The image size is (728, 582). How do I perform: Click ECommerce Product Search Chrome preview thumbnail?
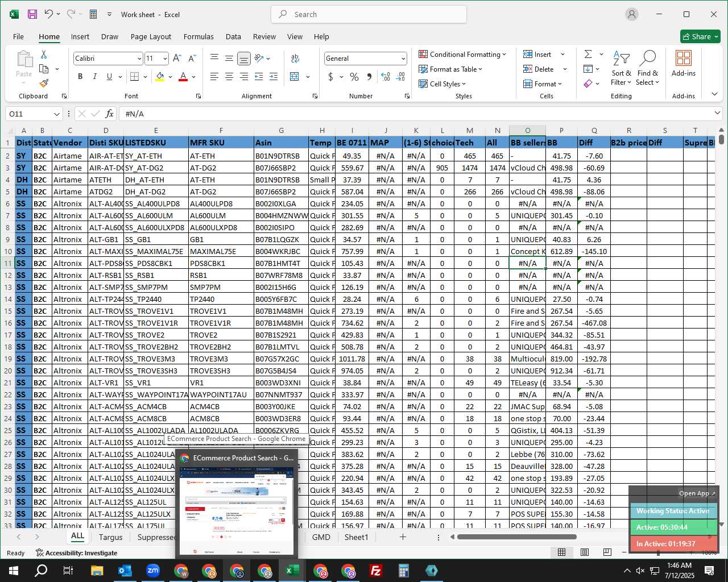click(x=237, y=510)
